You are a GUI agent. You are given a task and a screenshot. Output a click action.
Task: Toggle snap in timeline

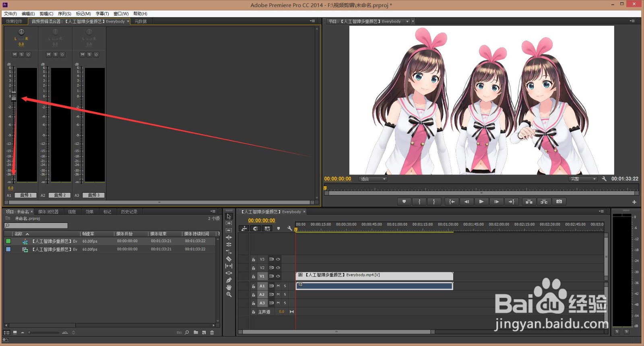click(x=255, y=229)
